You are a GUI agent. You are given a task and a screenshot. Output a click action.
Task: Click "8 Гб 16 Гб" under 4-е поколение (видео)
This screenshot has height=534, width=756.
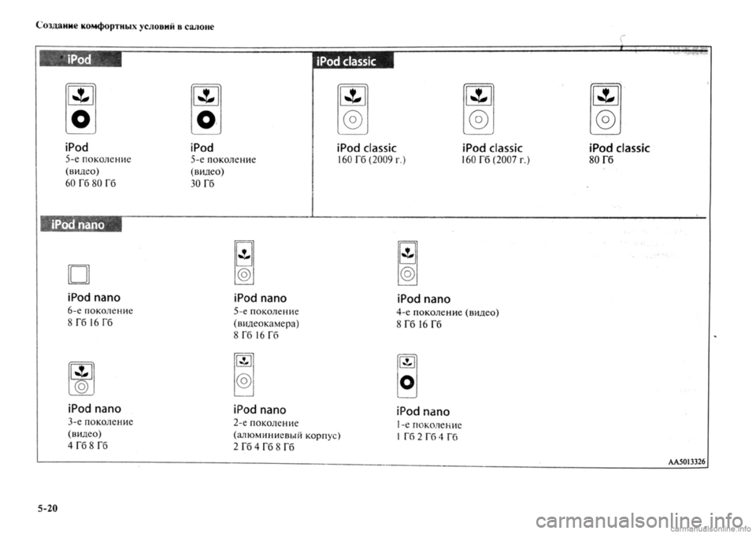[x=419, y=324]
